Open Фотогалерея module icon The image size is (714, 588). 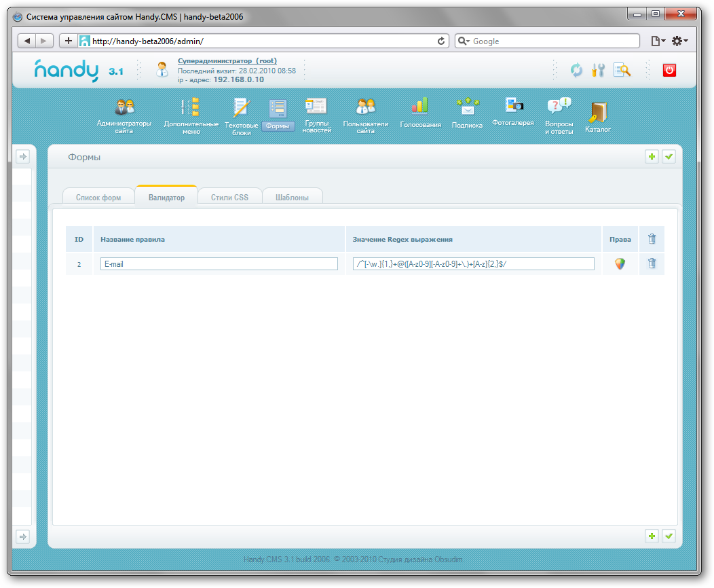point(513,105)
